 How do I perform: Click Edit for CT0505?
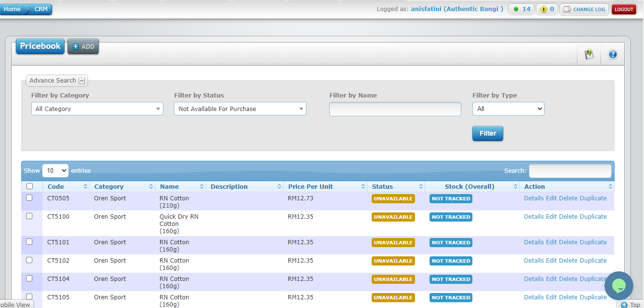click(x=551, y=198)
